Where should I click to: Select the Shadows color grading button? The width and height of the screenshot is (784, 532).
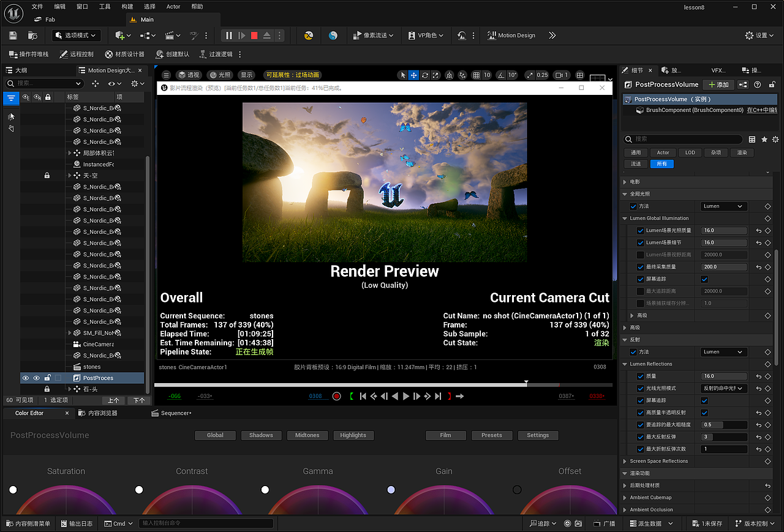click(x=261, y=435)
